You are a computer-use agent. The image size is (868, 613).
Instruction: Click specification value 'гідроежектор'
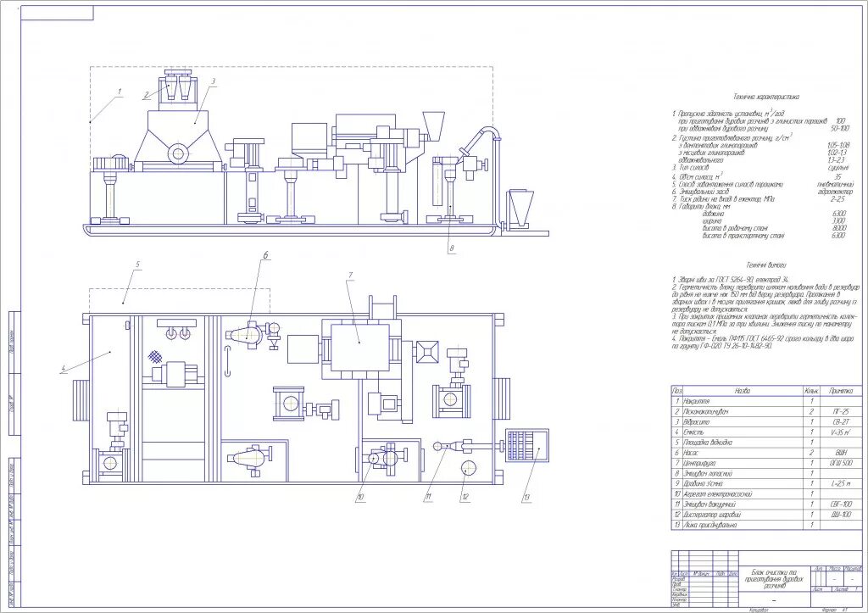(835, 192)
